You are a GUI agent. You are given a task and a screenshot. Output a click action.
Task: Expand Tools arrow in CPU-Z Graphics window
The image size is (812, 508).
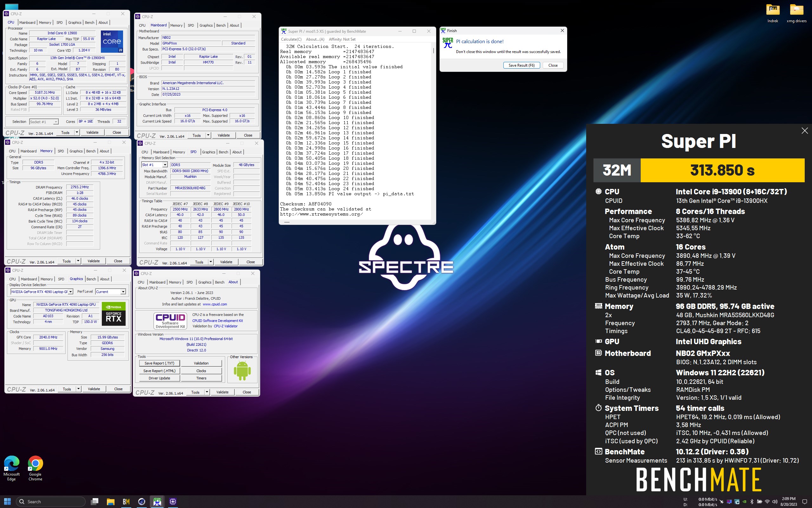(79, 389)
